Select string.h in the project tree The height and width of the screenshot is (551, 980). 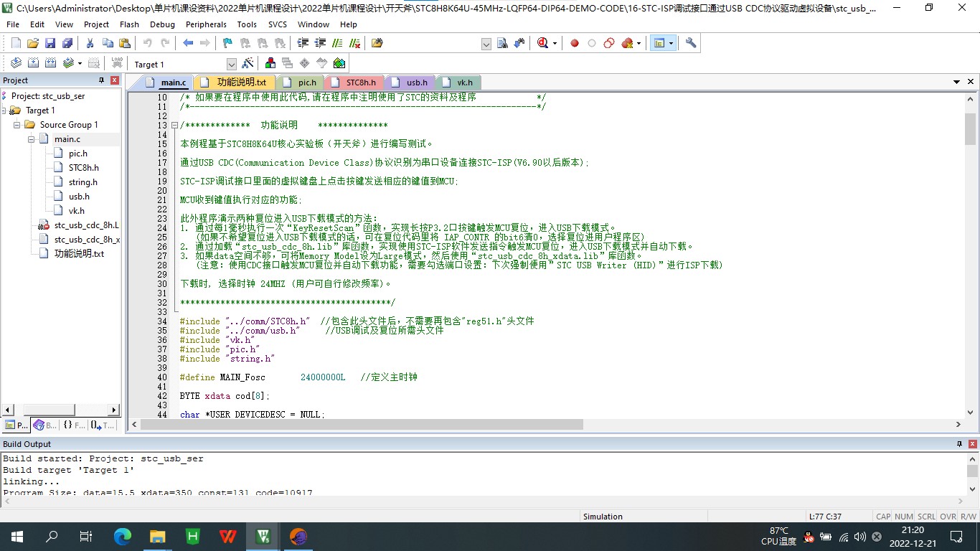[83, 182]
